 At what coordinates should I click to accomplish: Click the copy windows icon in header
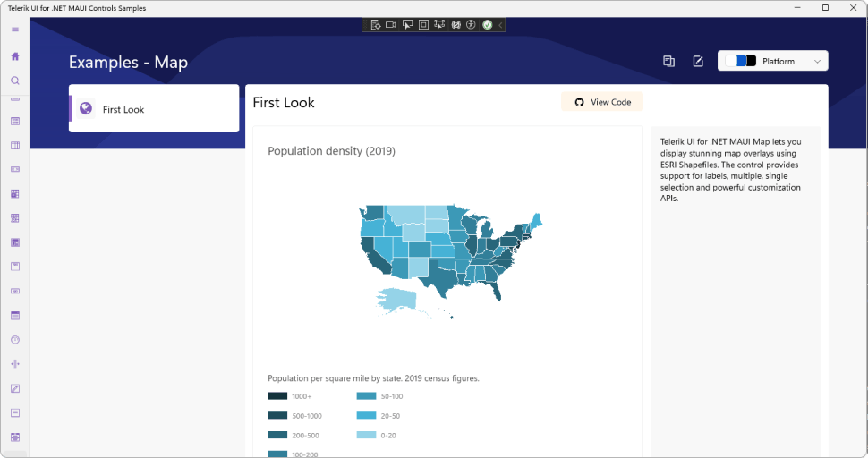point(668,62)
